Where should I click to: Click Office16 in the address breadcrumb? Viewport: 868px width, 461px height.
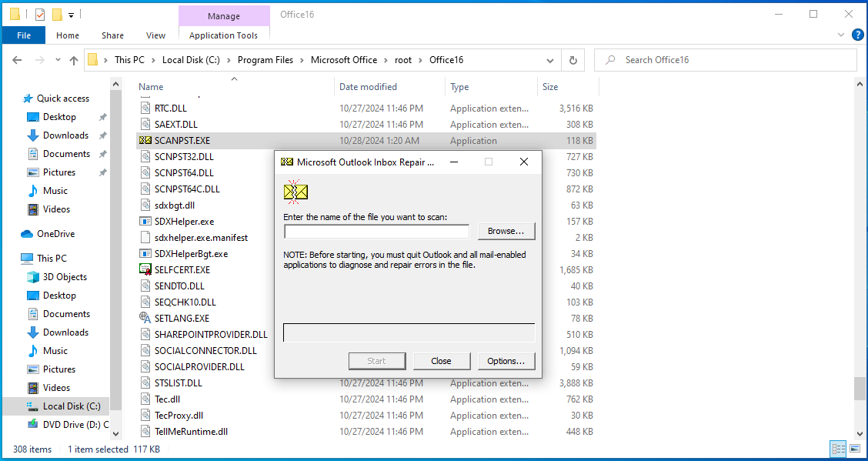446,60
